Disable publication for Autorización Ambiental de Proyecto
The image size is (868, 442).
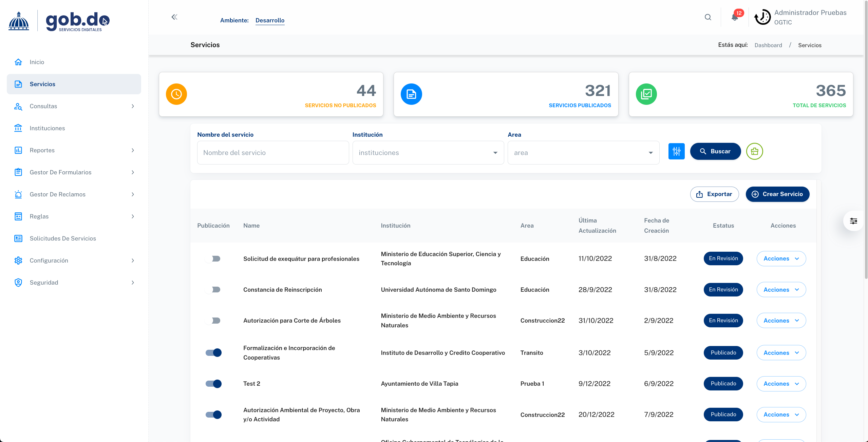(213, 415)
